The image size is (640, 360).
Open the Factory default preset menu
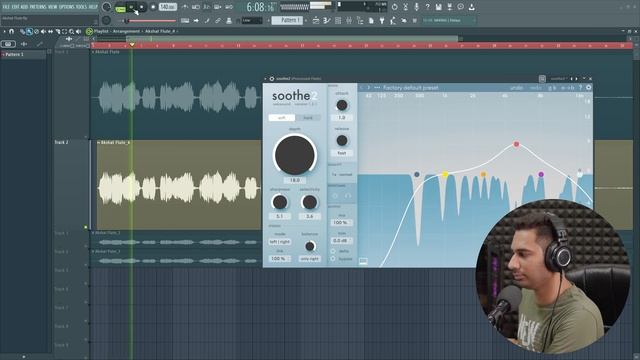[411, 88]
